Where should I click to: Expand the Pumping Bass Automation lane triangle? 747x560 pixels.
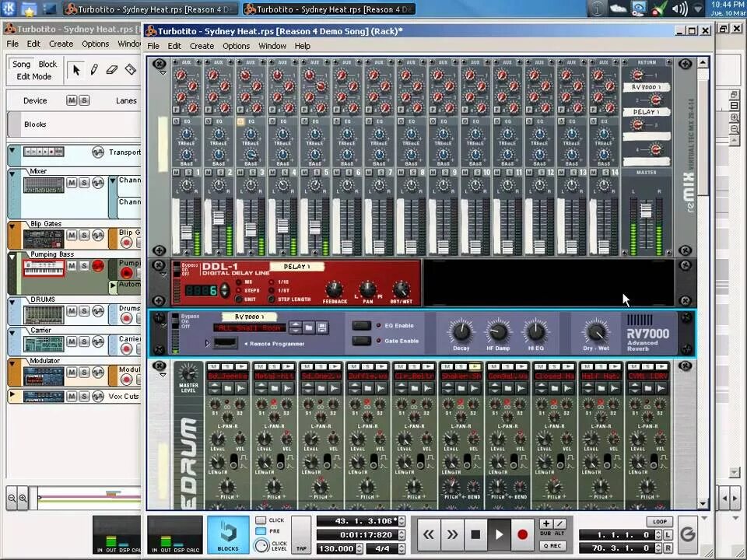[x=113, y=285]
